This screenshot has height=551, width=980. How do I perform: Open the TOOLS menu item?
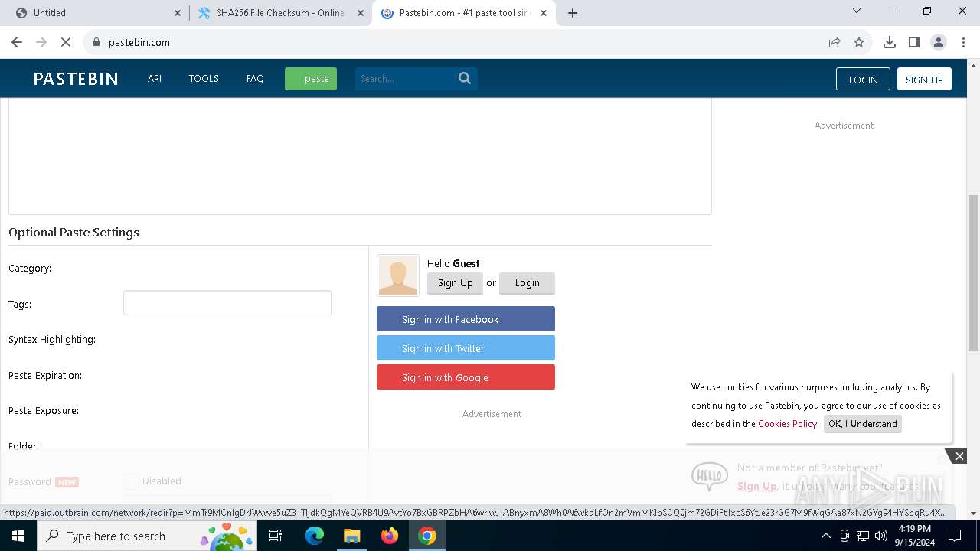pos(204,78)
